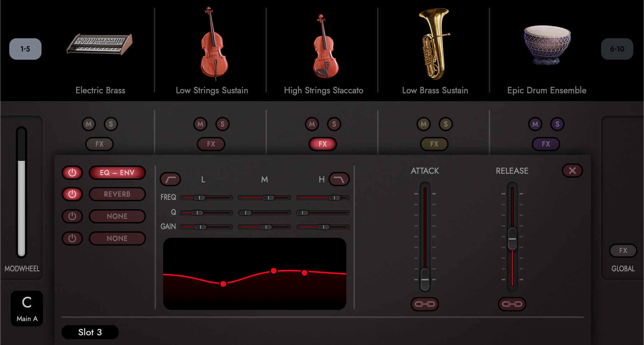Open FX for Low Strings Sustain
The height and width of the screenshot is (345, 644).
[x=211, y=144]
